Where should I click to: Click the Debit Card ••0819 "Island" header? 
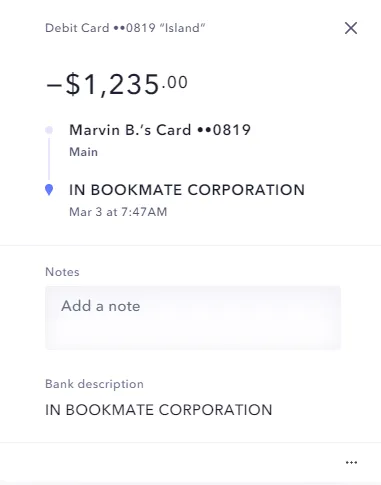click(x=125, y=28)
